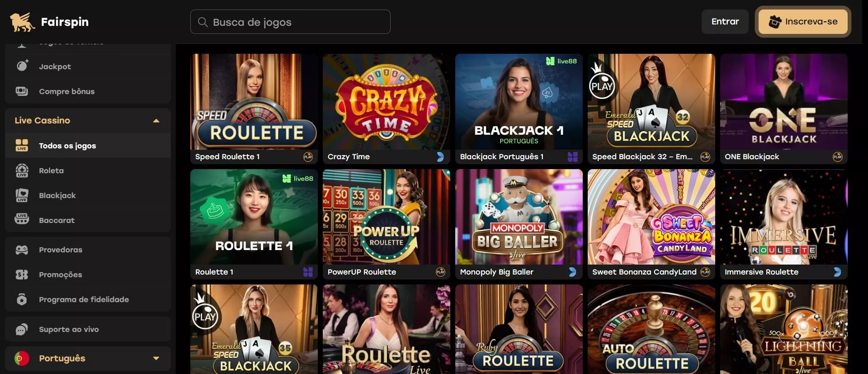Viewport: 868px width, 374px height.
Task: Click the provider badge on Speed Roulette 1
Action: [308, 156]
